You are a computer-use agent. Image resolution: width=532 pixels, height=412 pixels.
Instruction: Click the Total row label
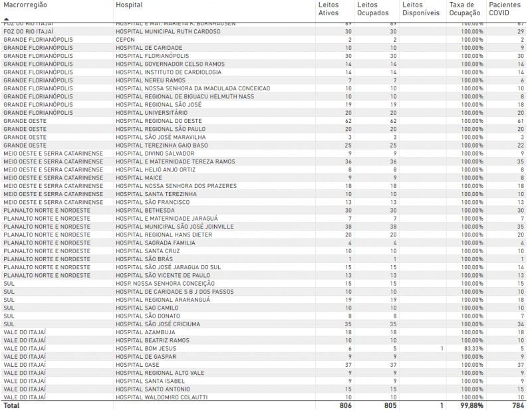click(11, 406)
